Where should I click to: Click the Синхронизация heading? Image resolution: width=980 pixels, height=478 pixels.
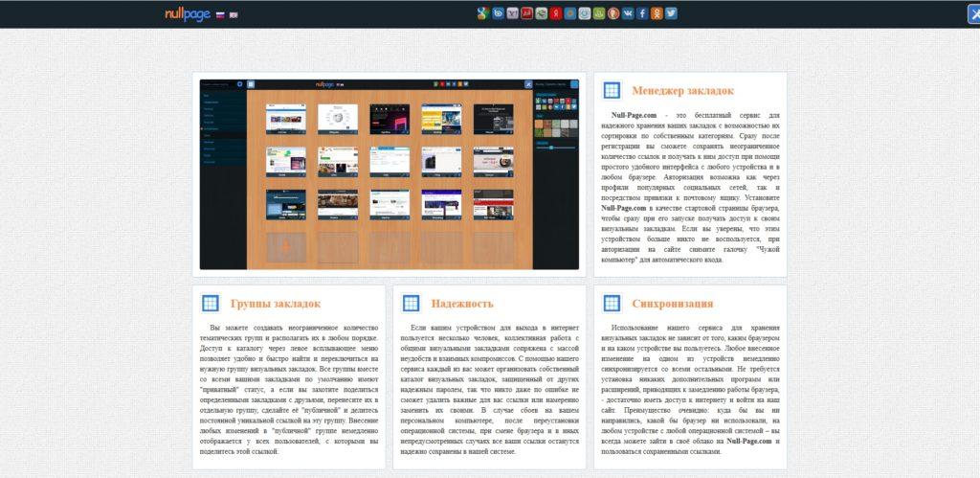click(673, 304)
